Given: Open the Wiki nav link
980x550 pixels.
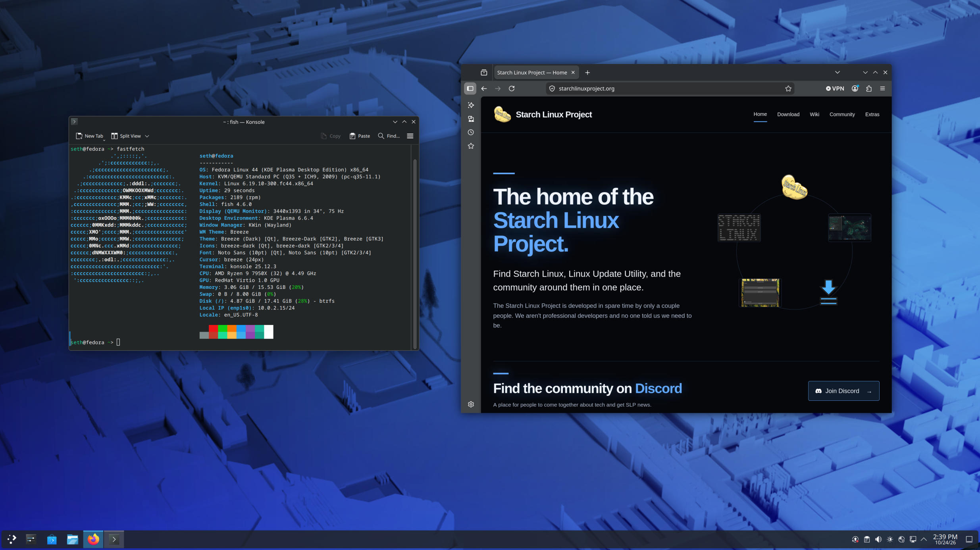Looking at the screenshot, I should pos(814,114).
